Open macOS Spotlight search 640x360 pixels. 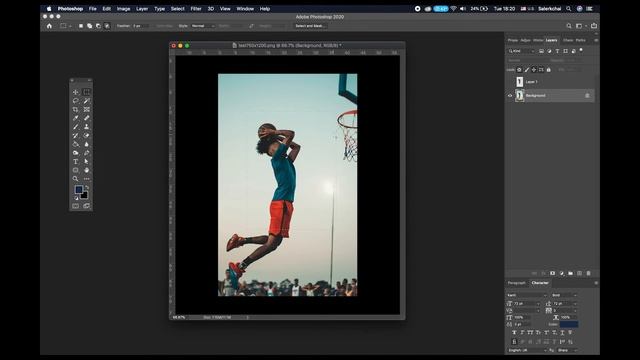(569, 9)
